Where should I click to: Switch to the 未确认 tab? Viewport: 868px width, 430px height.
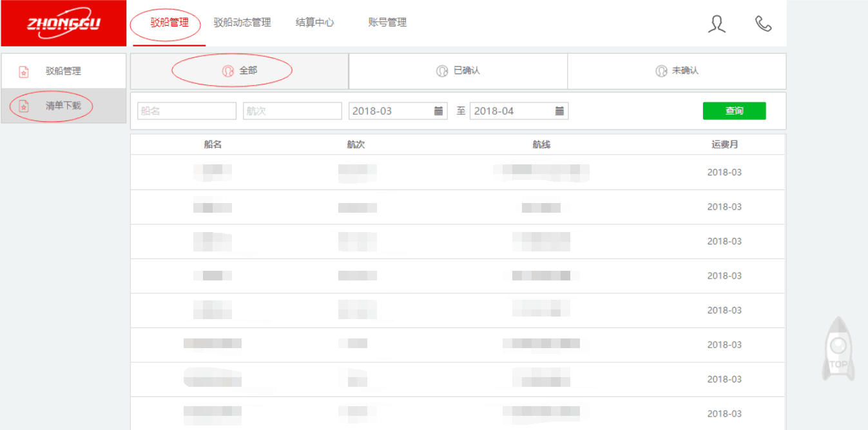677,71
